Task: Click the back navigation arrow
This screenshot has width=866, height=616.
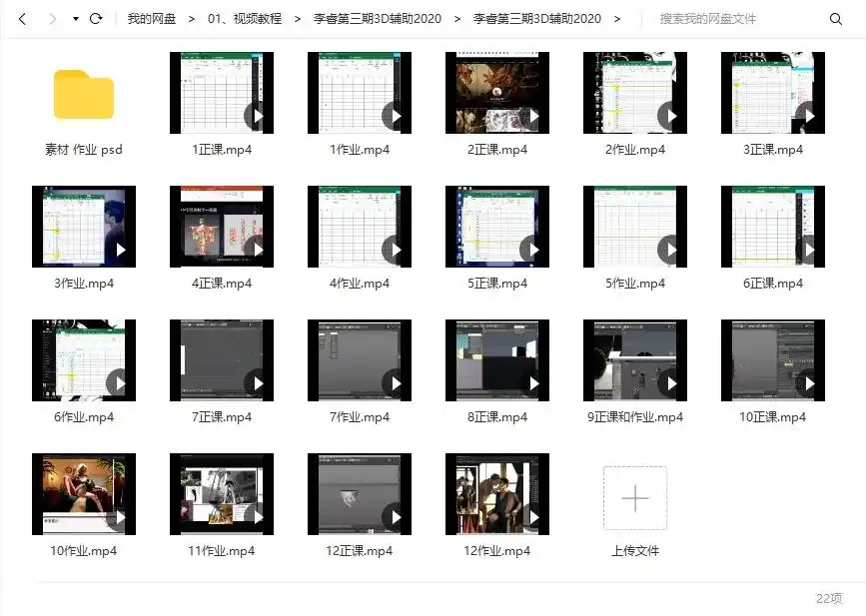Action: 22,17
